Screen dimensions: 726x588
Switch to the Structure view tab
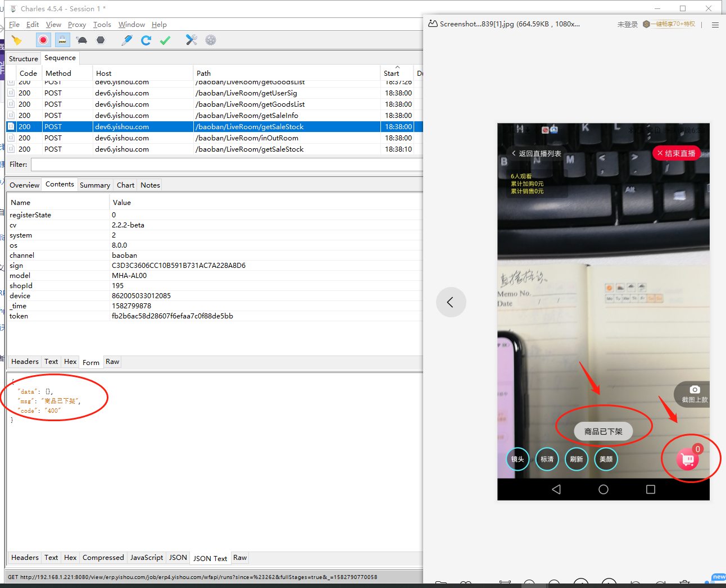24,58
